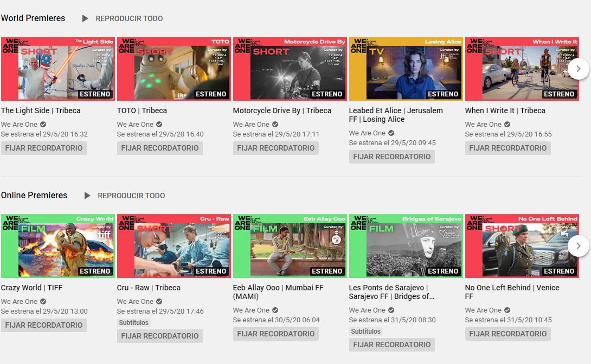Set reminder for Crazy World
The width and height of the screenshot is (591, 364).
click(44, 325)
